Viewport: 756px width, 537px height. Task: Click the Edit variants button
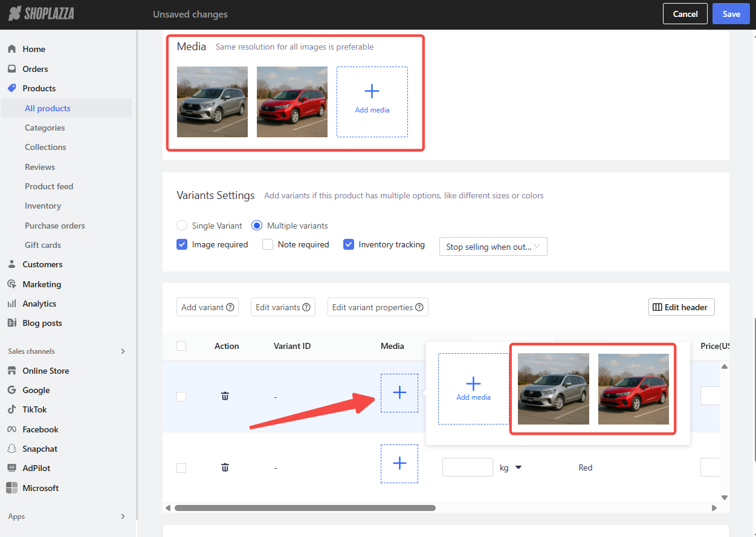coord(283,307)
